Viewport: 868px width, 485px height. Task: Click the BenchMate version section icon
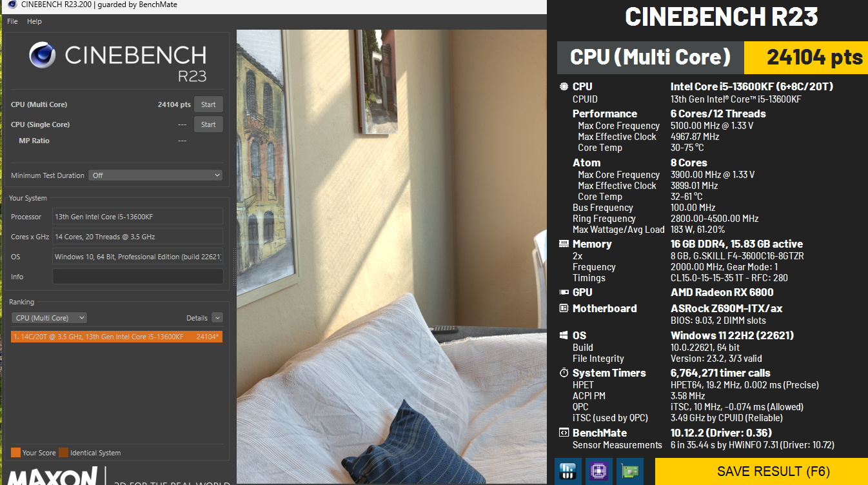[x=564, y=433]
